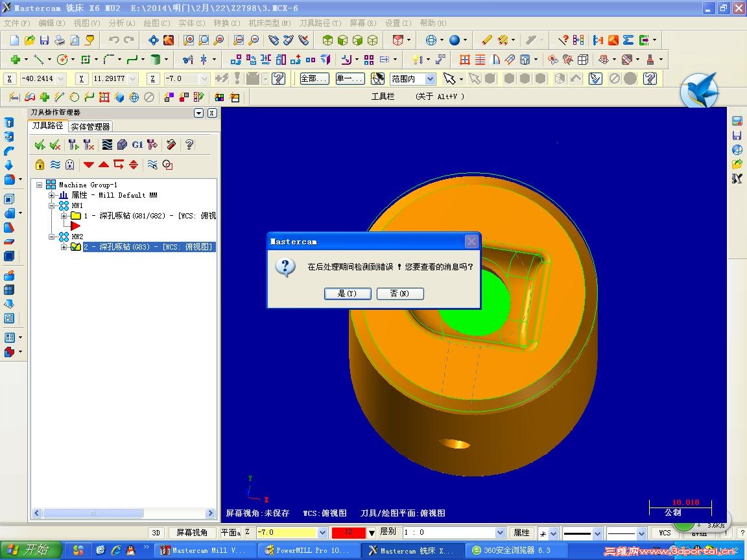747x560 pixels.
Task: Click the new file icon
Action: [14, 40]
